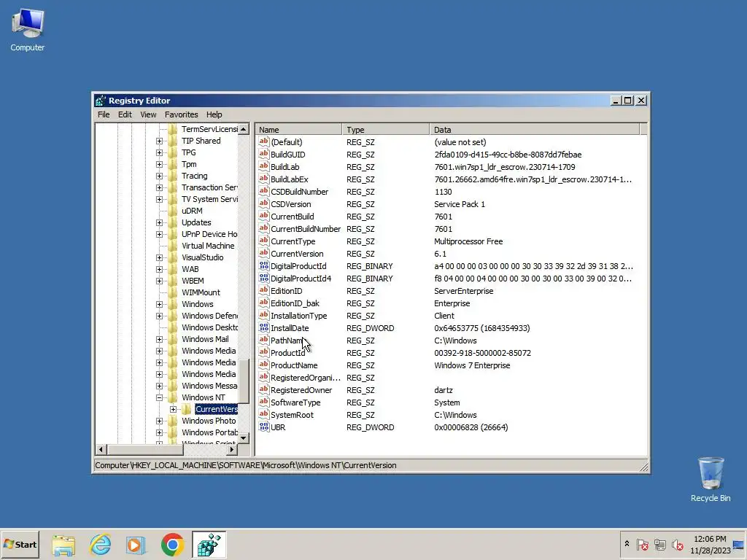Click the ProductName string value icon
The height and width of the screenshot is (560, 747).
pos(263,365)
